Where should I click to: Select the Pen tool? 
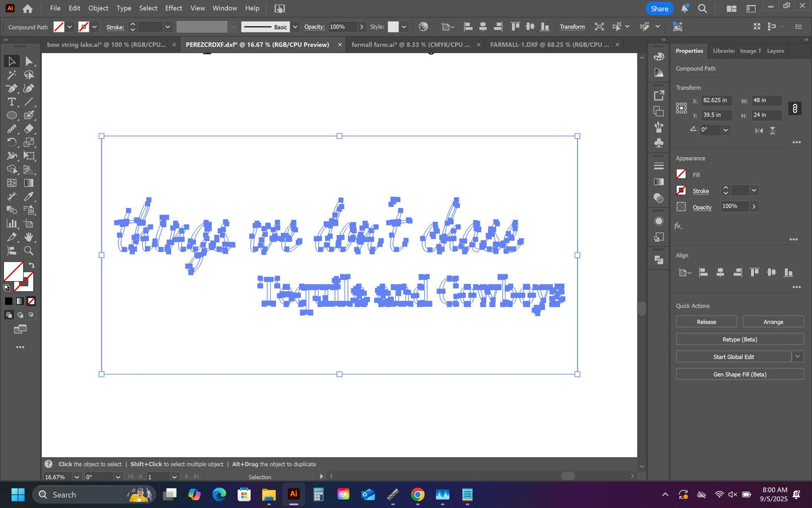[x=12, y=89]
